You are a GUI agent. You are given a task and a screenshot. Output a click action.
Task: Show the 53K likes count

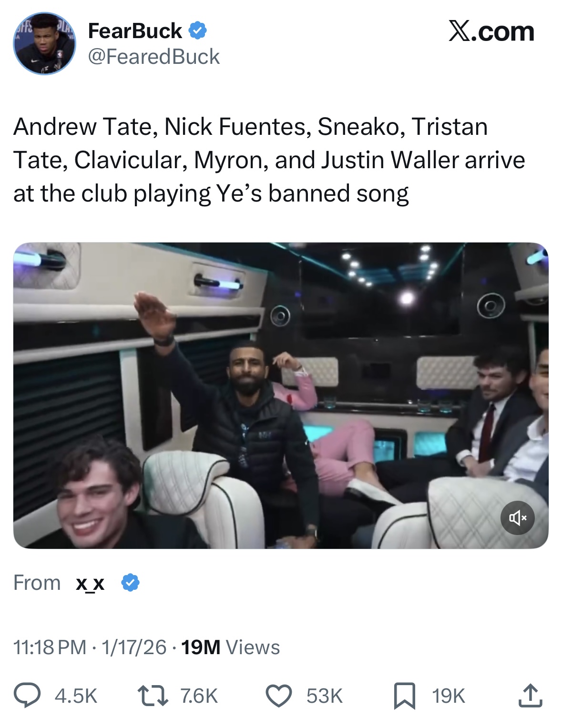tap(325, 696)
